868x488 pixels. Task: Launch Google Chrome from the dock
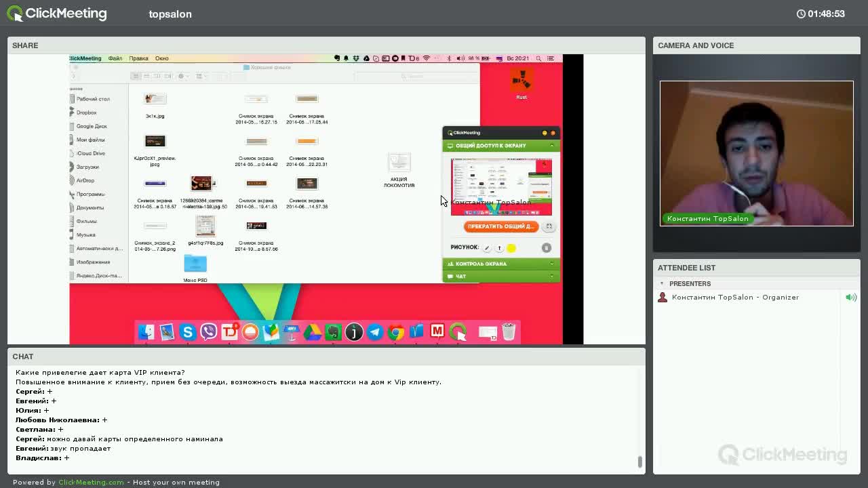pos(396,332)
